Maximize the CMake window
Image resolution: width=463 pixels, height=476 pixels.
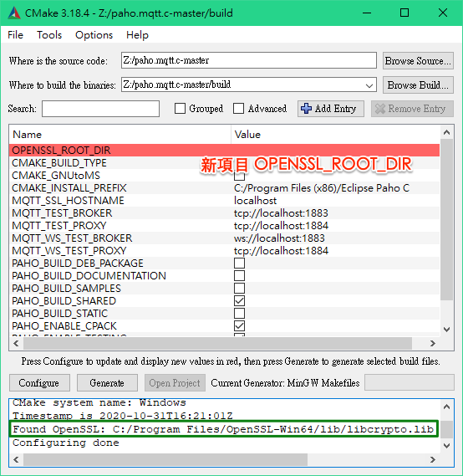tap(404, 13)
